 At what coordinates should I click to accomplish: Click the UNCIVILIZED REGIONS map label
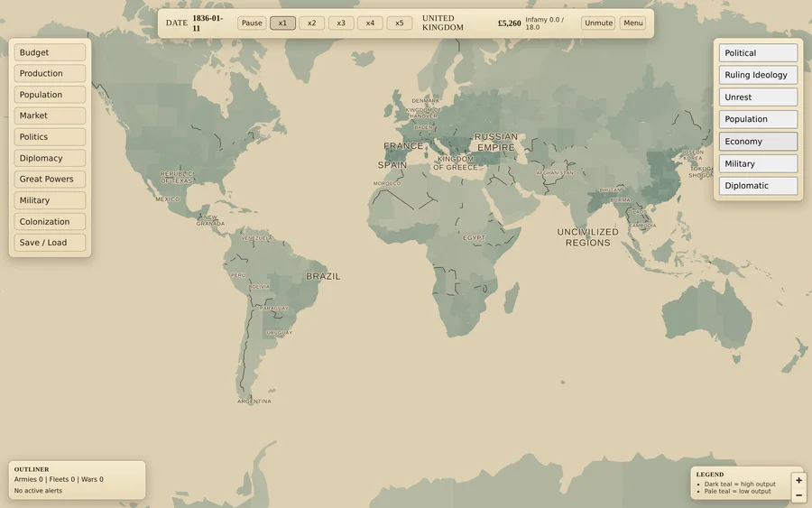coord(587,237)
